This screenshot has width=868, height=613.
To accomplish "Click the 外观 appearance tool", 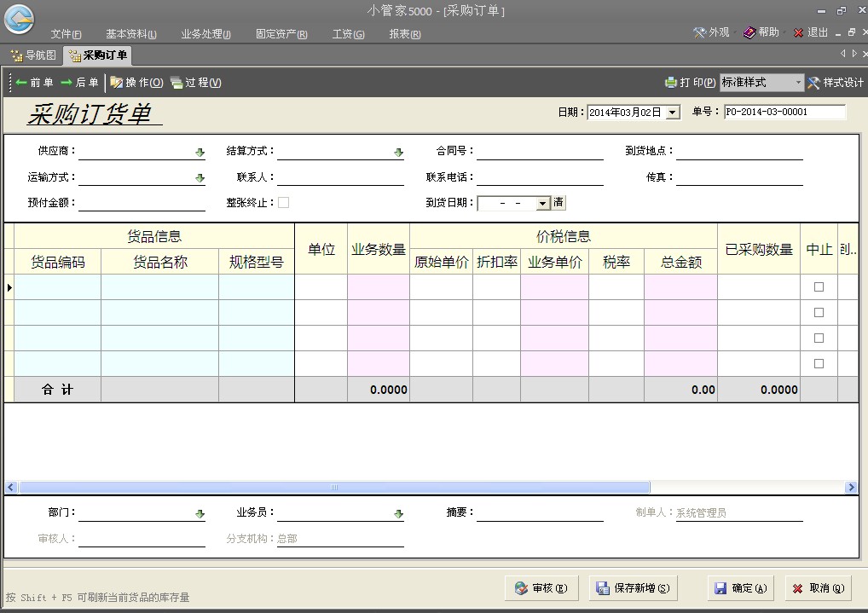I will pyautogui.click(x=711, y=32).
